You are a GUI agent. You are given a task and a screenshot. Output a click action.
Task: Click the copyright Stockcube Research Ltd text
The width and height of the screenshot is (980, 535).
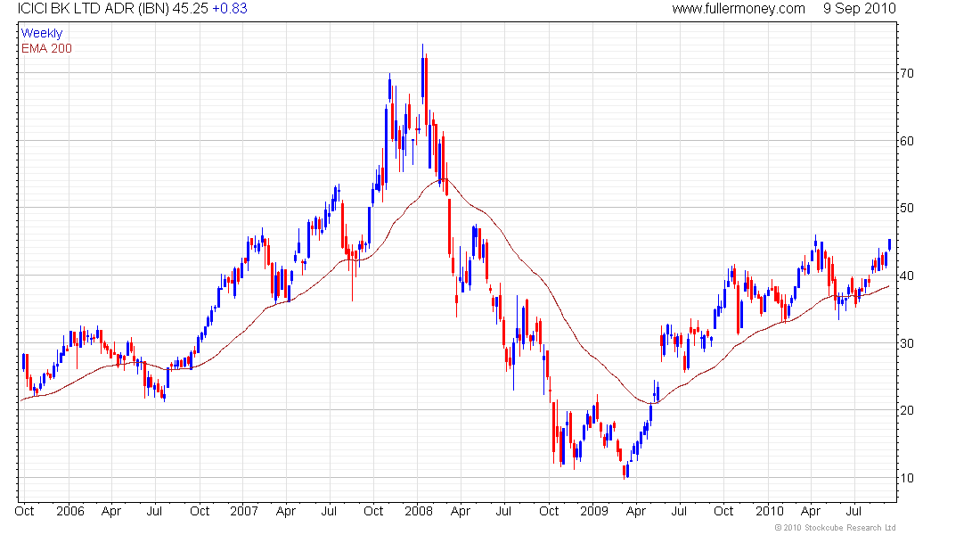835,528
